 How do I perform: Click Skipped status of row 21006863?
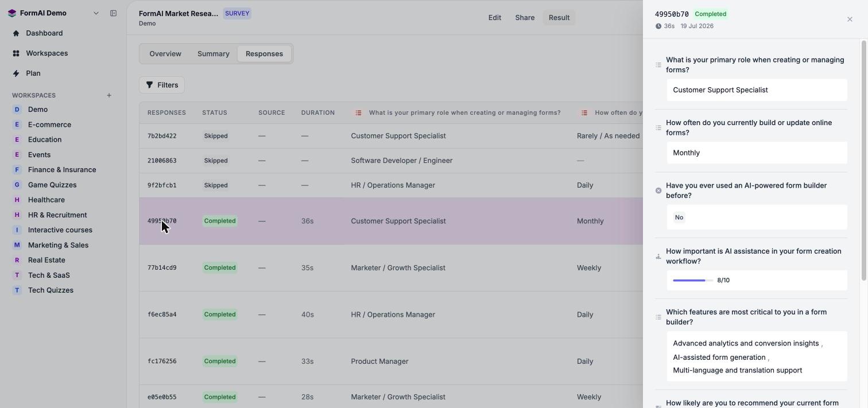tap(216, 161)
